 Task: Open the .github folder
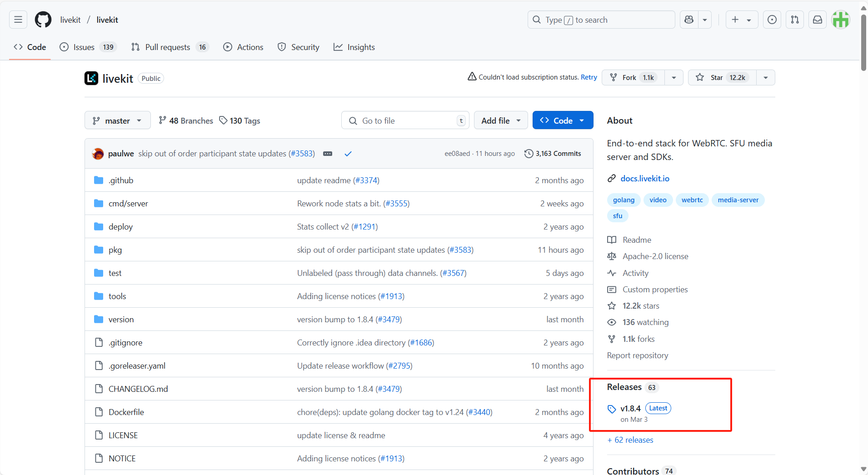click(x=121, y=180)
